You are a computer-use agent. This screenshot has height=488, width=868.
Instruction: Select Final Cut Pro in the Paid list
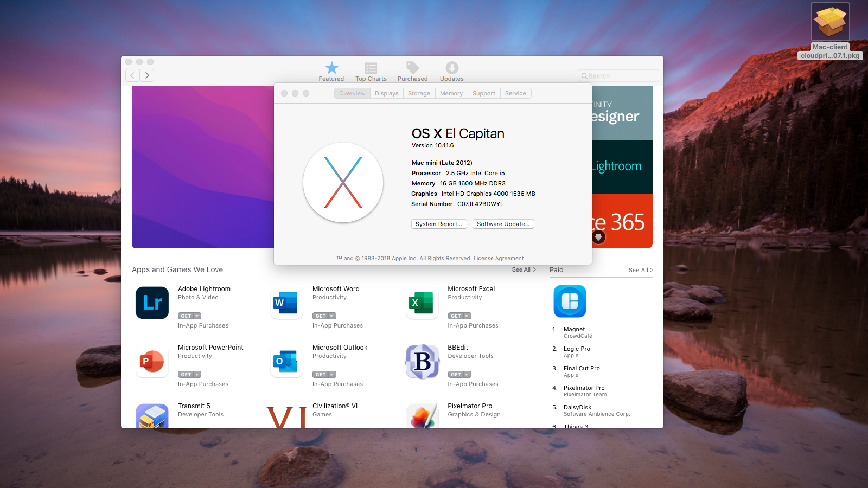pyautogui.click(x=582, y=369)
